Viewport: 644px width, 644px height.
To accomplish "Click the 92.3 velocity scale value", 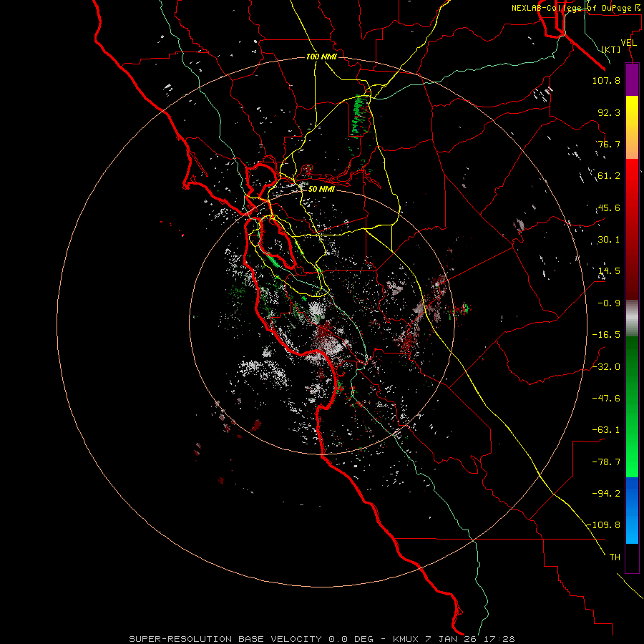I will pyautogui.click(x=609, y=112).
